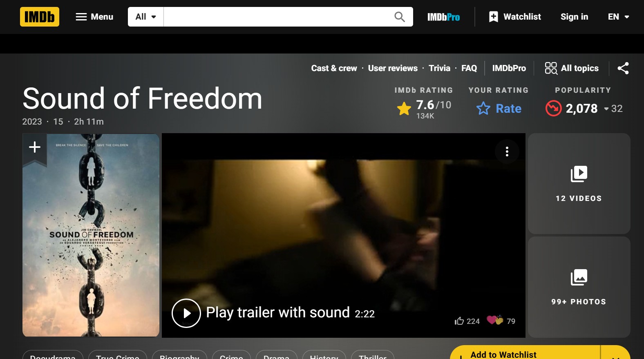Open the hamburger Menu
Image resolution: width=644 pixels, height=359 pixels.
pyautogui.click(x=94, y=17)
